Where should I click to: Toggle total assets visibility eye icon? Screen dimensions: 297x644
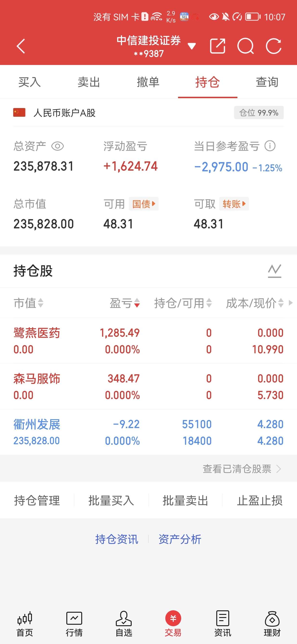(58, 146)
